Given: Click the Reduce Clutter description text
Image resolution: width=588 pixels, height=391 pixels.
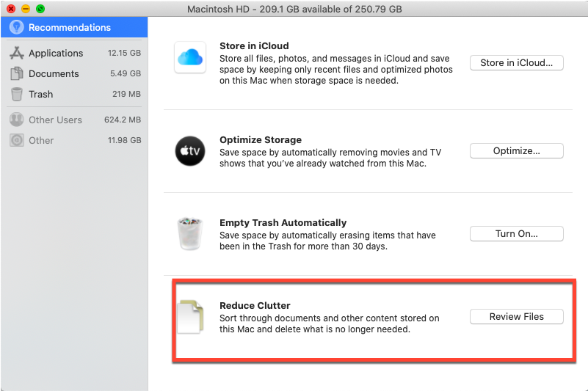Looking at the screenshot, I should tap(330, 324).
